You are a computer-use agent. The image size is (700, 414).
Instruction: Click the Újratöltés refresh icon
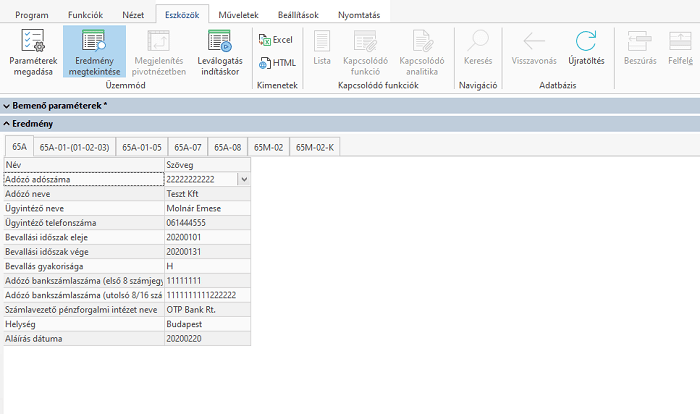pos(585,42)
